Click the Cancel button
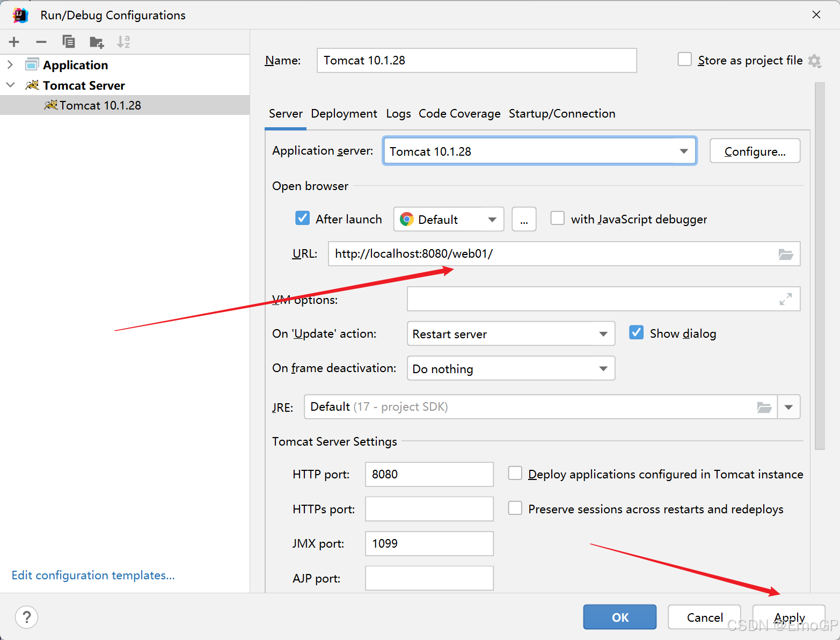Viewport: 840px width, 640px height. [x=705, y=617]
